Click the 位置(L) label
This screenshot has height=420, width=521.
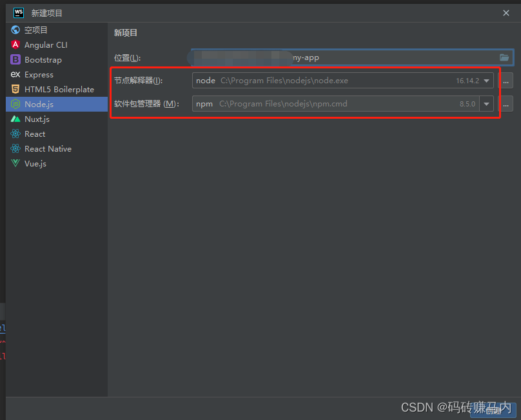127,58
